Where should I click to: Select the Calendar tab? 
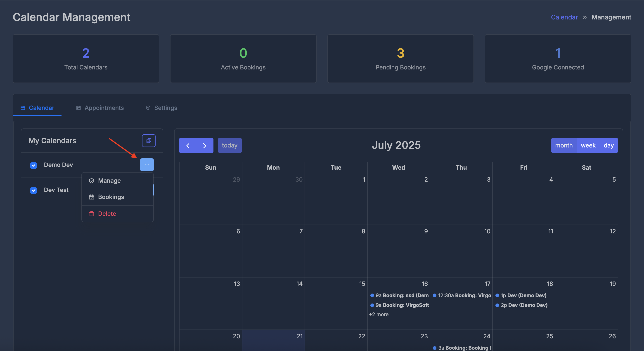(x=37, y=108)
